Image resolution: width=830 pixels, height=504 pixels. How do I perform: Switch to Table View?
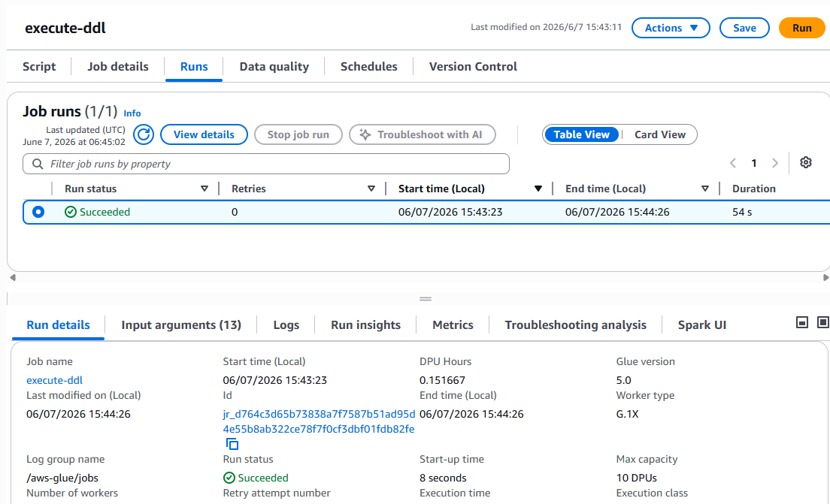tap(581, 135)
